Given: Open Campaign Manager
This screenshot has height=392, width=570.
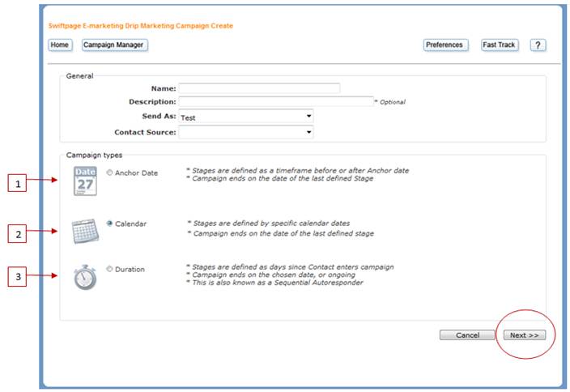Looking at the screenshot, I should [114, 45].
